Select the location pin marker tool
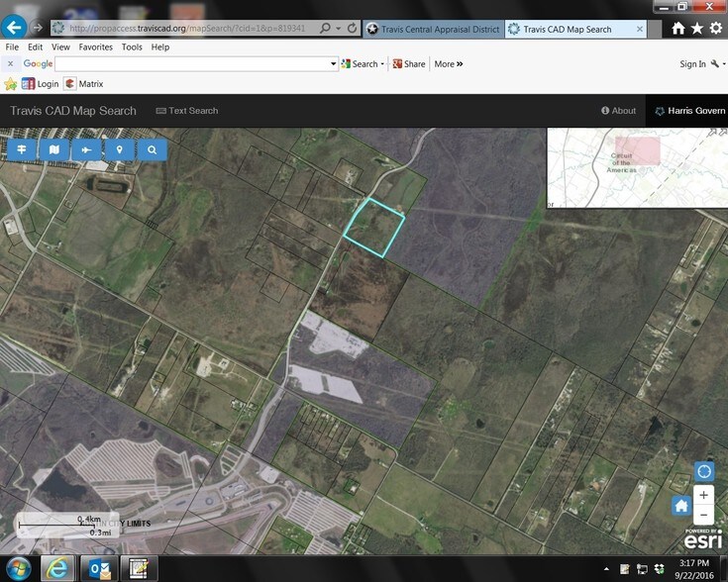Screen dimensions: 728x582 pyautogui.click(x=119, y=149)
